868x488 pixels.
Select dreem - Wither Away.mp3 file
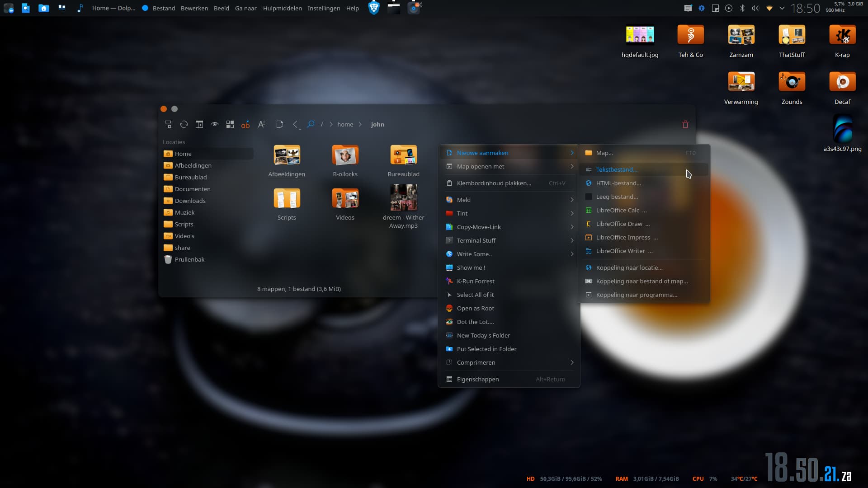(403, 206)
